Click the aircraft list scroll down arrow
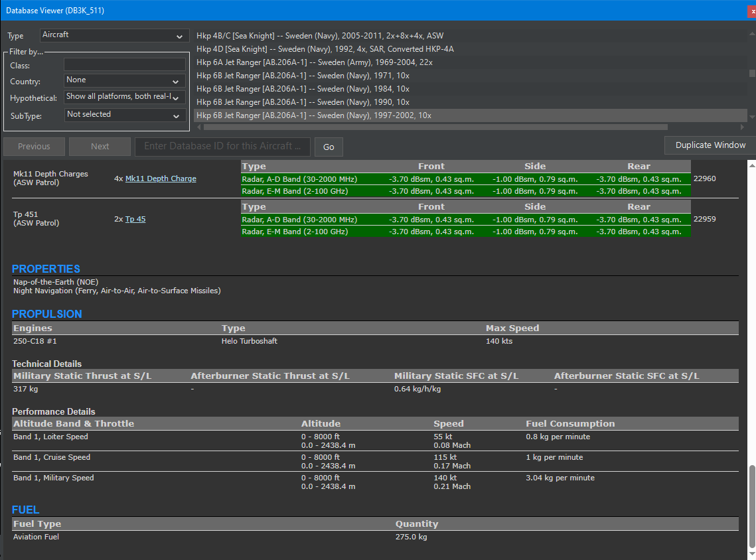 751,117
